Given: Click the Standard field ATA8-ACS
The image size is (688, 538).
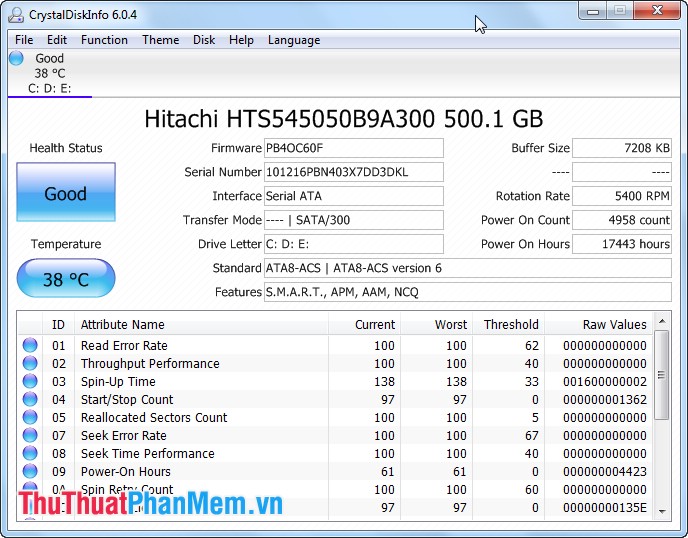Looking at the screenshot, I should [x=468, y=268].
